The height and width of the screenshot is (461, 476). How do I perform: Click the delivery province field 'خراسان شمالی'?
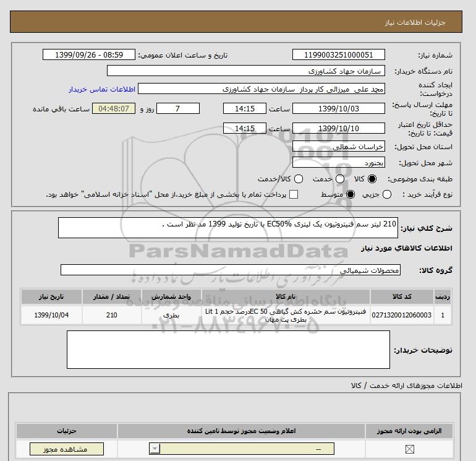(x=338, y=147)
